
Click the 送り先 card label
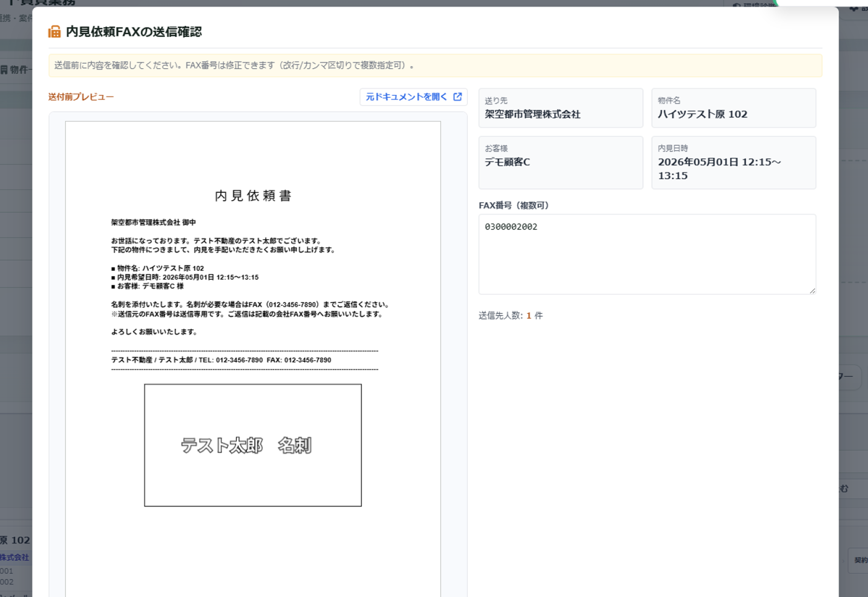[496, 101]
